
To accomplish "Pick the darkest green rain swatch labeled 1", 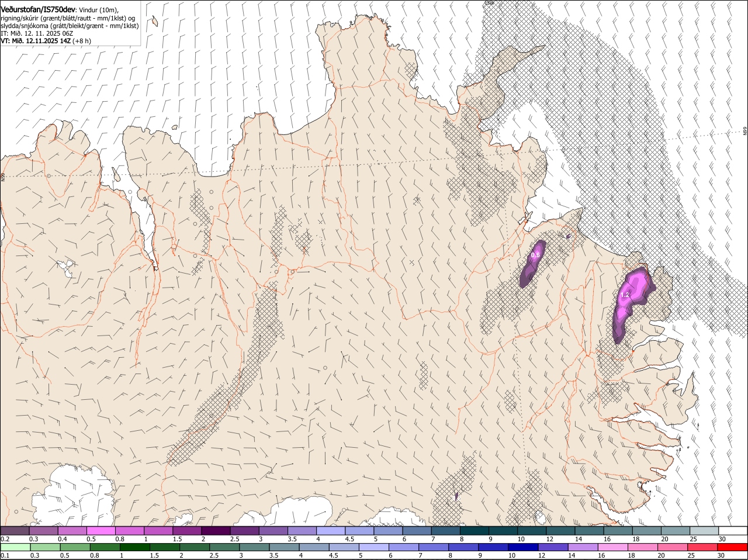I will tap(134, 547).
